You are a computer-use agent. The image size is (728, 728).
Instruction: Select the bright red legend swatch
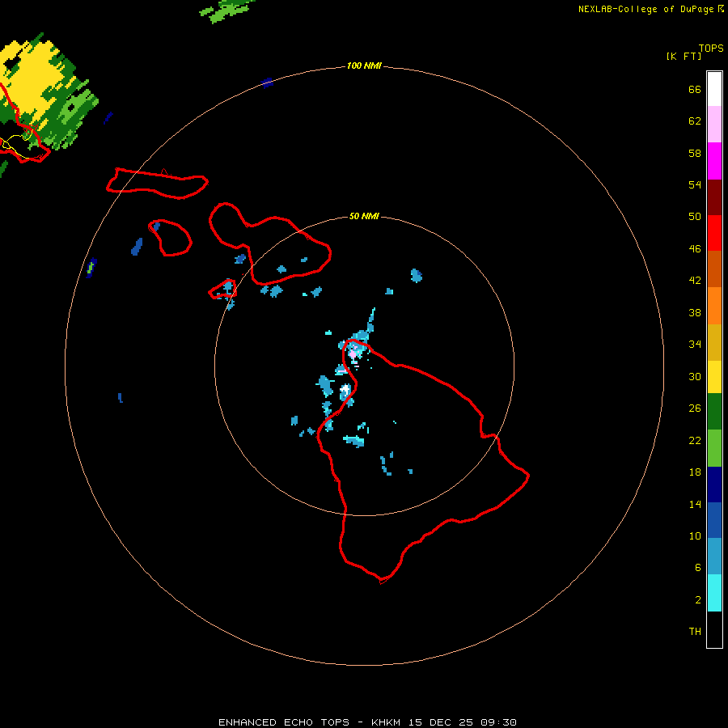714,233
